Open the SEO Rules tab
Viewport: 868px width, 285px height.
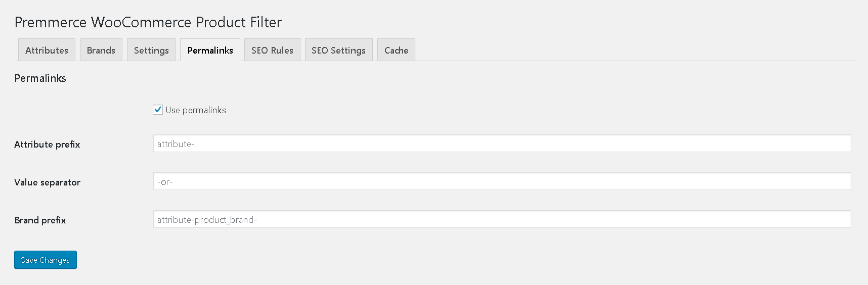click(272, 50)
